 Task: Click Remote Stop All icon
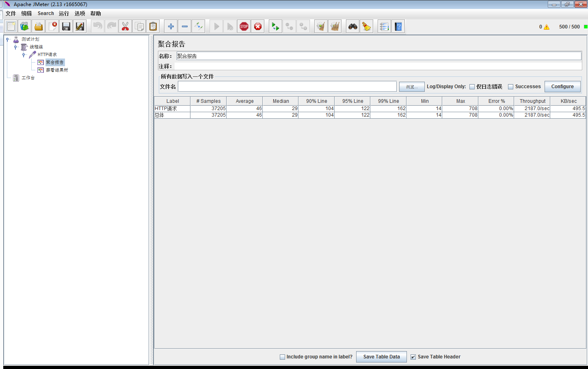tap(290, 26)
